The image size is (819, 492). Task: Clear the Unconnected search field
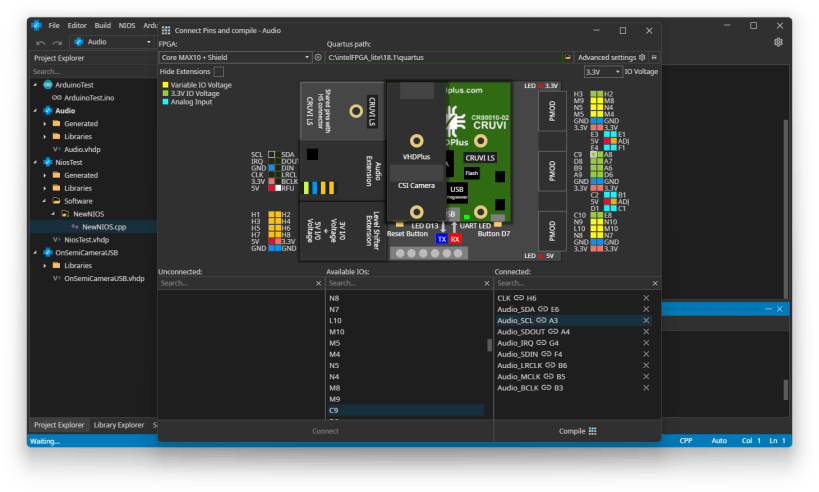pyautogui.click(x=319, y=284)
